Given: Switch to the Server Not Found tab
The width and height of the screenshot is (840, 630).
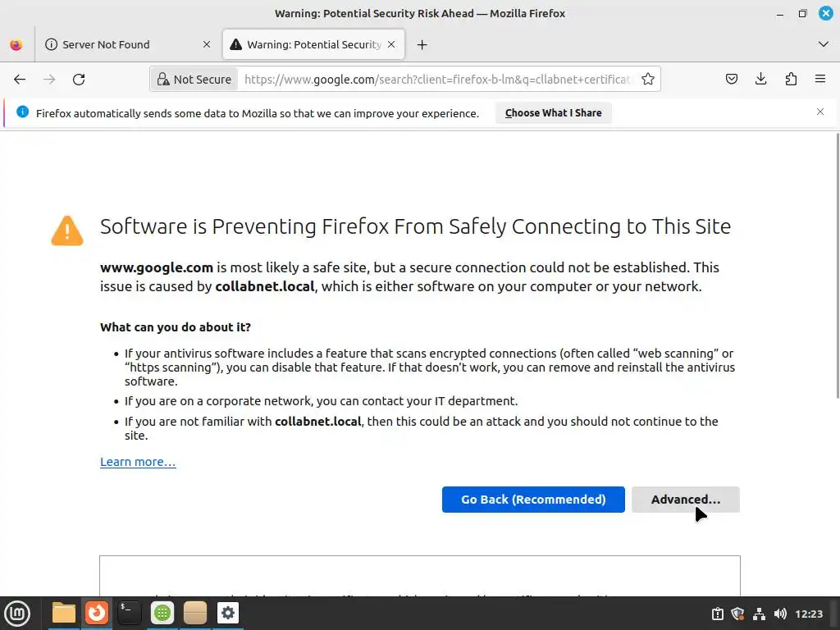Looking at the screenshot, I should (x=107, y=44).
